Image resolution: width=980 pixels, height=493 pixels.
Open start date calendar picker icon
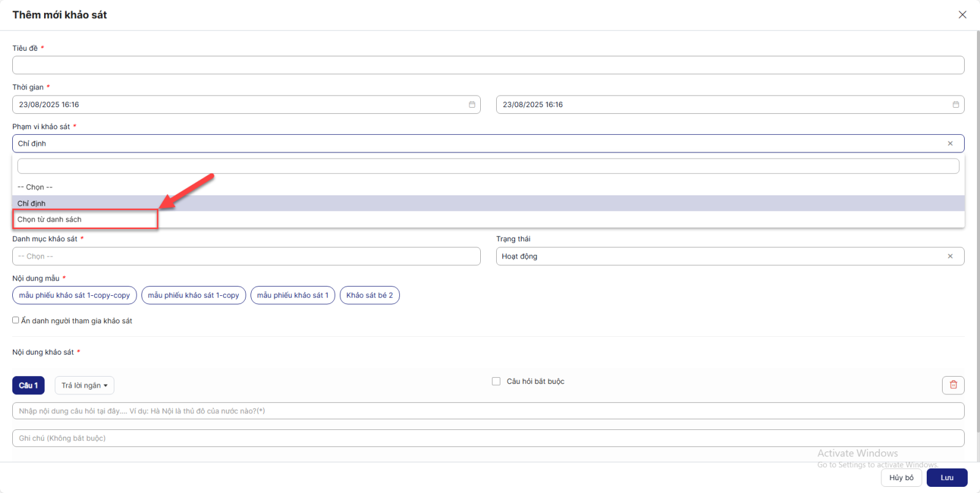[472, 105]
